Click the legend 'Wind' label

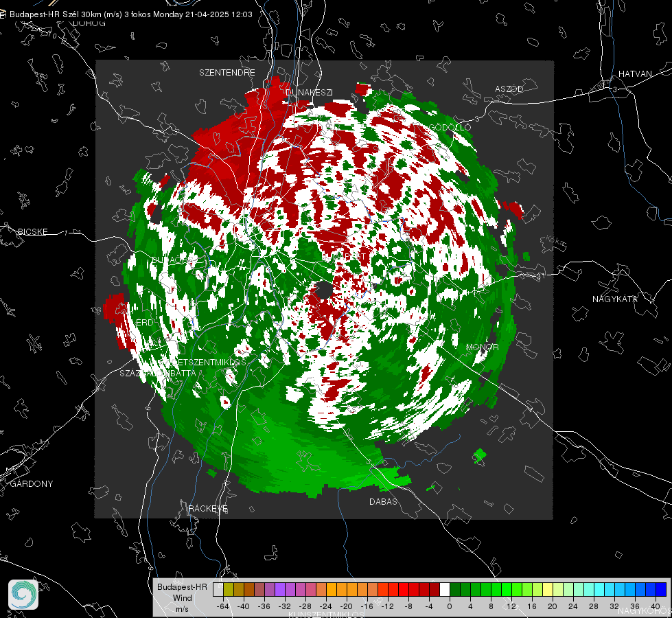[182, 597]
